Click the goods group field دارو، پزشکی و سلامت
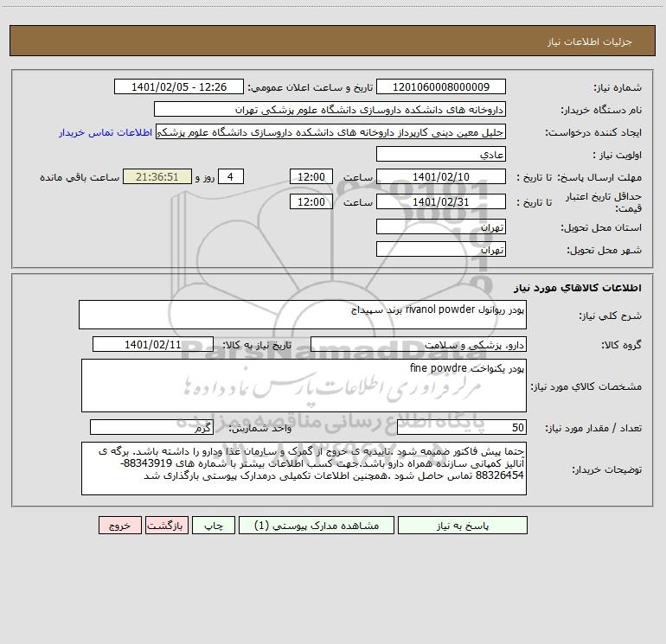The height and width of the screenshot is (644, 666). point(419,344)
